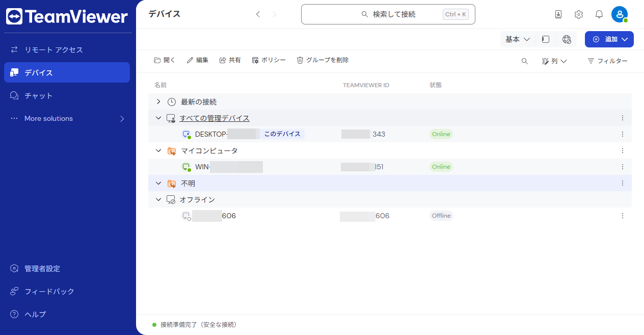Click the 不明 folder icon
Viewport: 644px width, 335px height.
click(172, 184)
